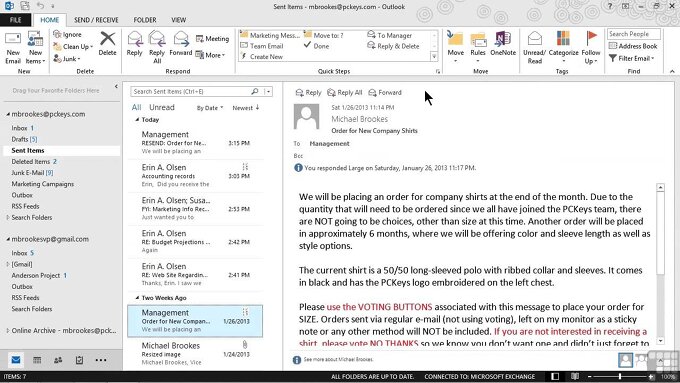The height and width of the screenshot is (383, 680).
Task: Open the Accounting records message
Action: click(x=195, y=176)
